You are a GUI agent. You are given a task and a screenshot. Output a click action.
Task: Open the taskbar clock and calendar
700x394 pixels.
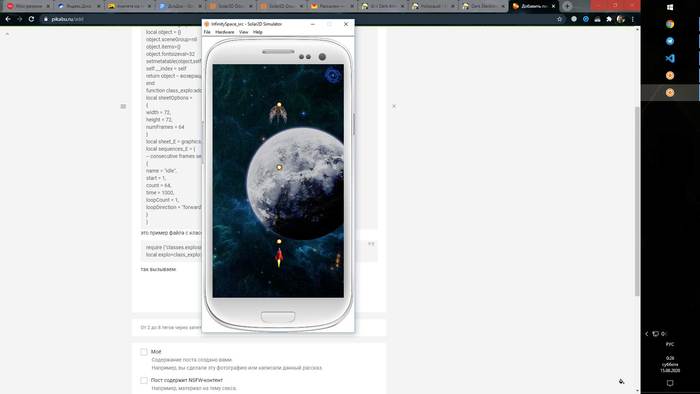670,364
